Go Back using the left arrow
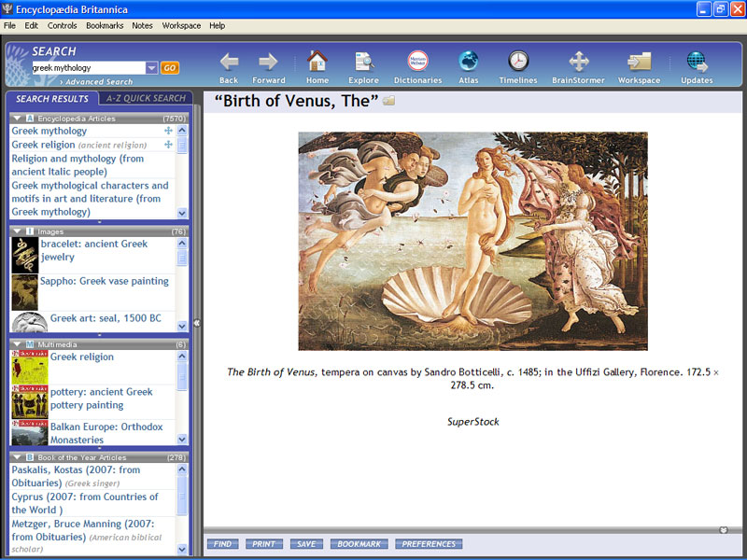 pos(229,62)
